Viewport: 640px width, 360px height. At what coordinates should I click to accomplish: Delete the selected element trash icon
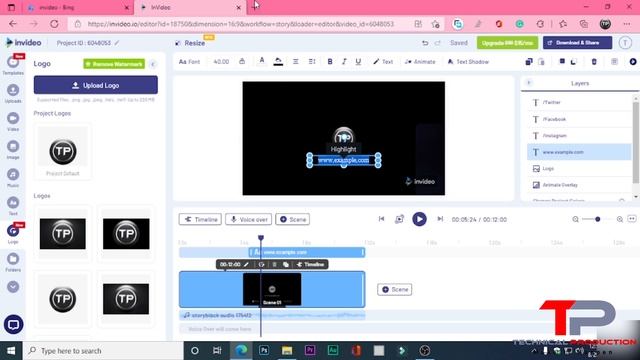click(594, 62)
